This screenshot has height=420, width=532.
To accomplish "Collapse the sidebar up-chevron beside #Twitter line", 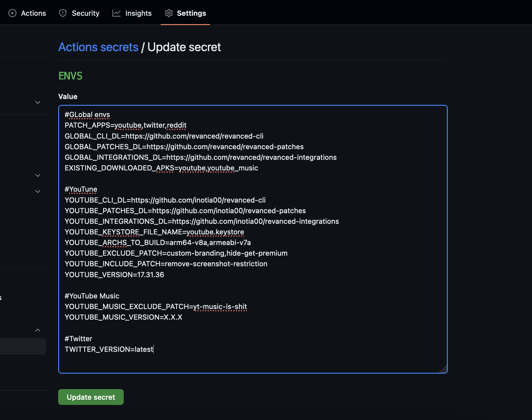I will pyautogui.click(x=38, y=330).
